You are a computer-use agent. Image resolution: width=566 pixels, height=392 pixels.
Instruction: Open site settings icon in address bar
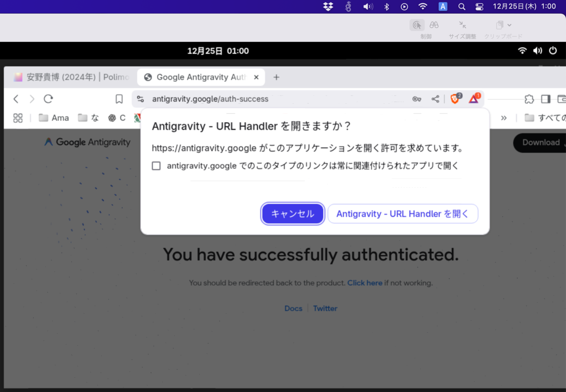[140, 99]
